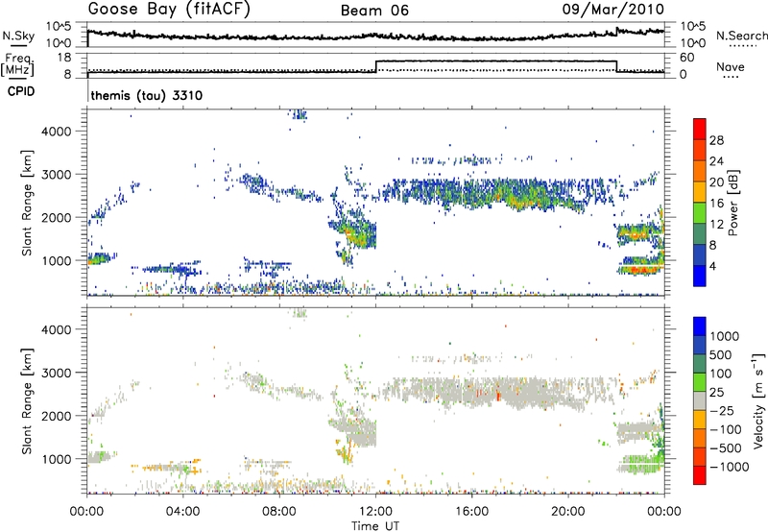Click the '60' Nave axis tick
768x532 pixels.
click(687, 58)
